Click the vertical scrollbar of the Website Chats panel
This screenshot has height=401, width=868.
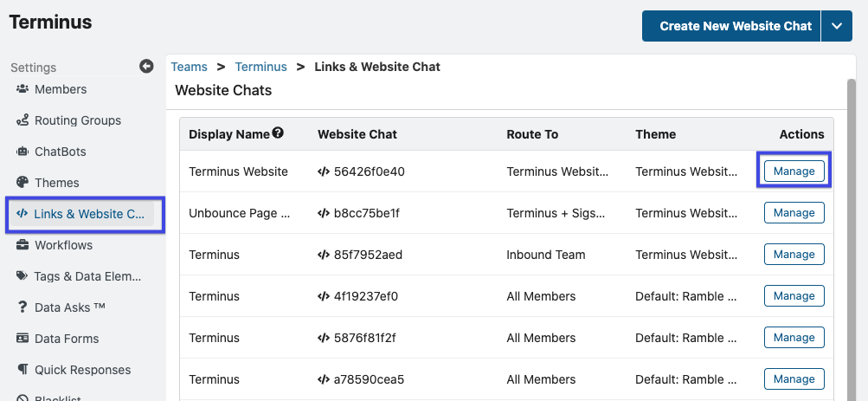click(x=852, y=238)
